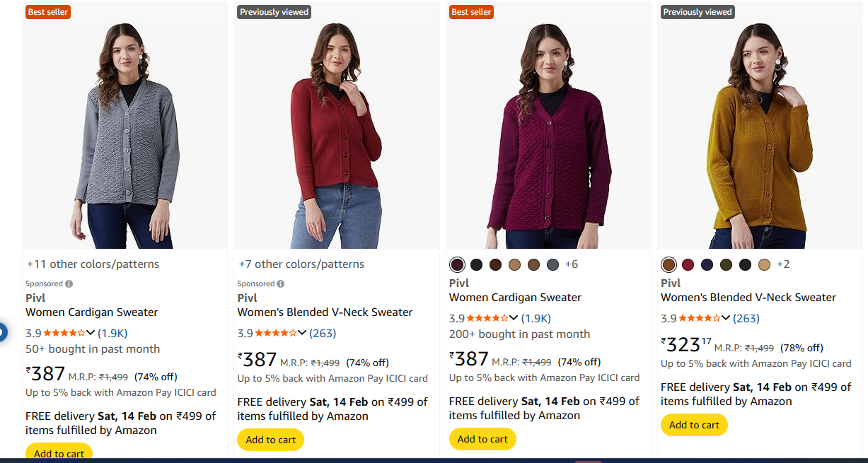Image resolution: width=868 pixels, height=463 pixels.
Task: Click the Sponsored info icon on the red sweater
Action: click(x=281, y=284)
